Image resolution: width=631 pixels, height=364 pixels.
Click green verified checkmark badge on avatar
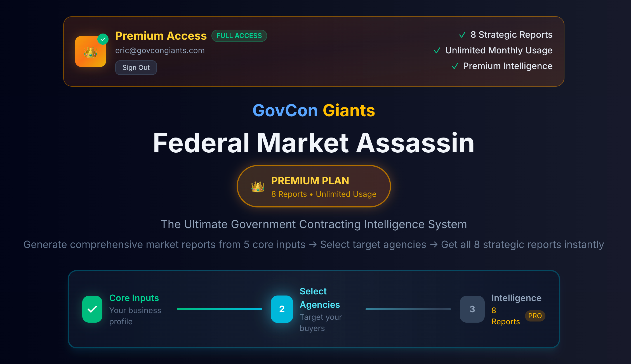(103, 39)
